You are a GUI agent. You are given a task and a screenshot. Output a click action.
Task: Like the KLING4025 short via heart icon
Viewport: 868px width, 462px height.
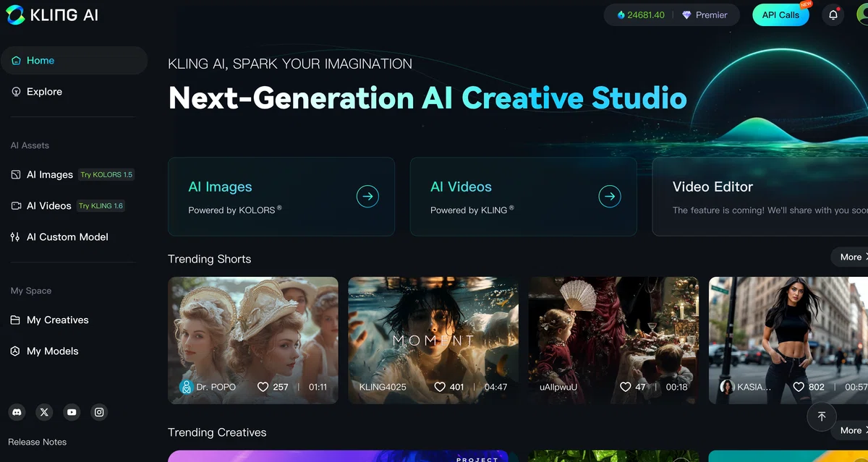tap(440, 387)
